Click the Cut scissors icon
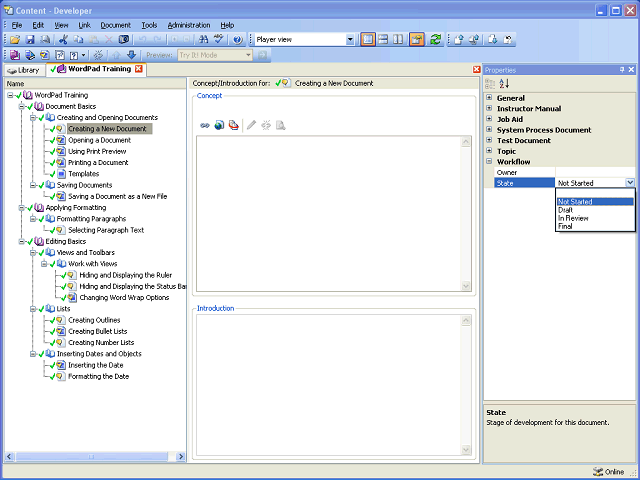 pos(63,40)
